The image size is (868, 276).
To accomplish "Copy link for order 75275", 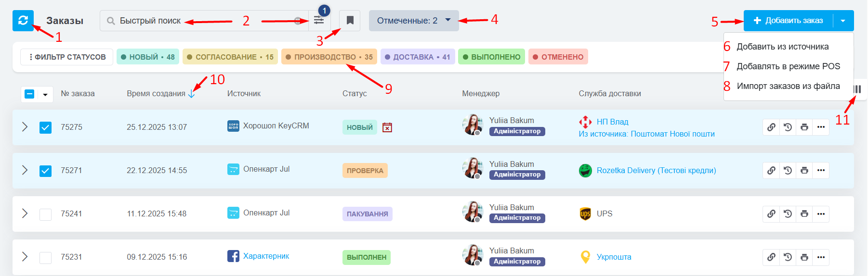I will (771, 127).
